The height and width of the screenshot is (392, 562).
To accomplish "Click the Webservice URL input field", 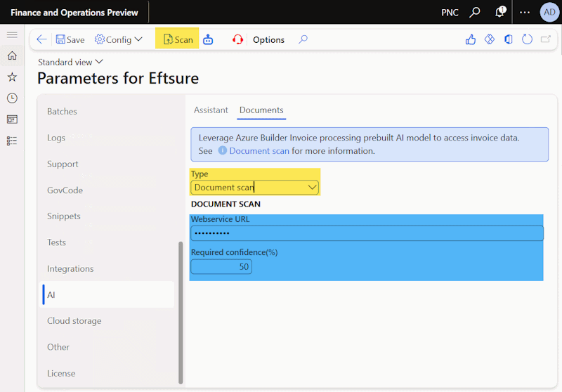I will click(367, 233).
